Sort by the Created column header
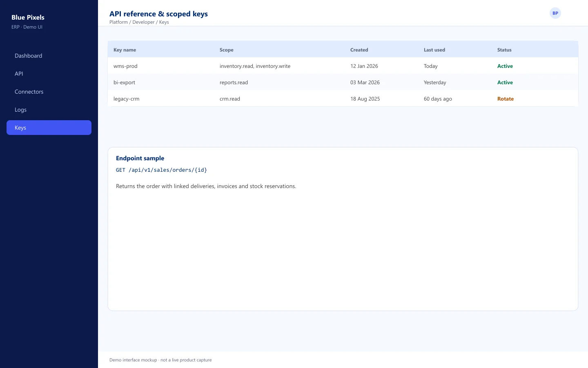 click(x=359, y=50)
